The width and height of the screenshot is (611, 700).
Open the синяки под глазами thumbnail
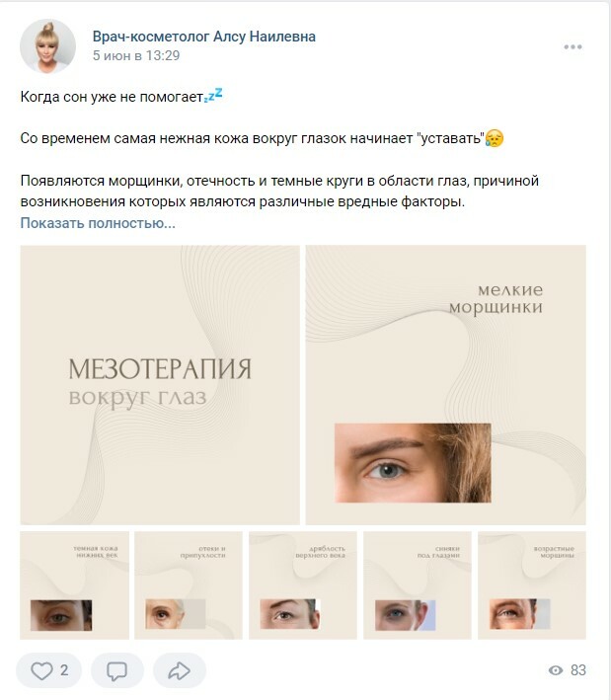pyautogui.click(x=418, y=585)
